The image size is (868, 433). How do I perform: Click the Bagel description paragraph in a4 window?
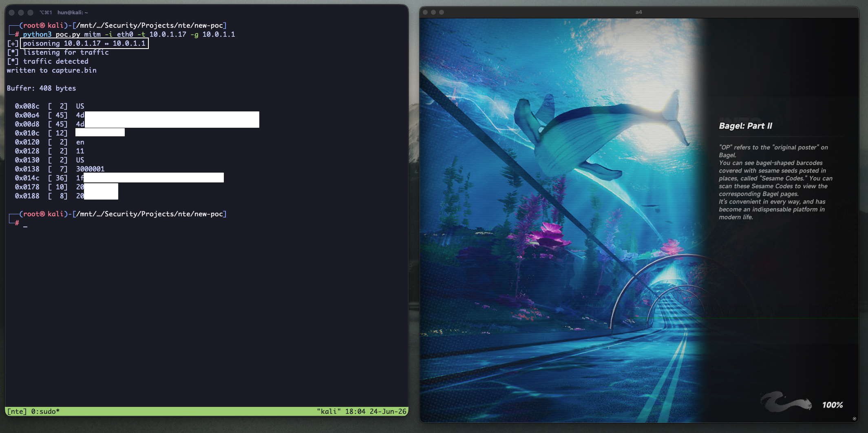775,182
